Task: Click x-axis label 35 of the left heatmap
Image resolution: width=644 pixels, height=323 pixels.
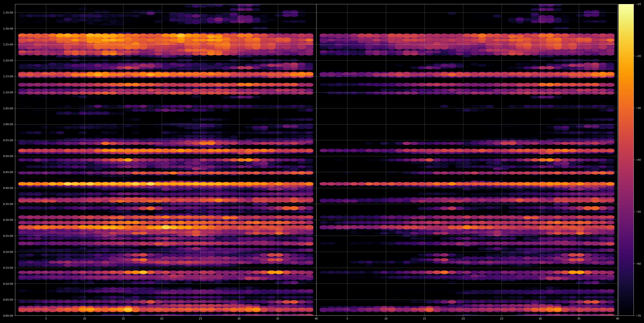Action: pos(278,319)
